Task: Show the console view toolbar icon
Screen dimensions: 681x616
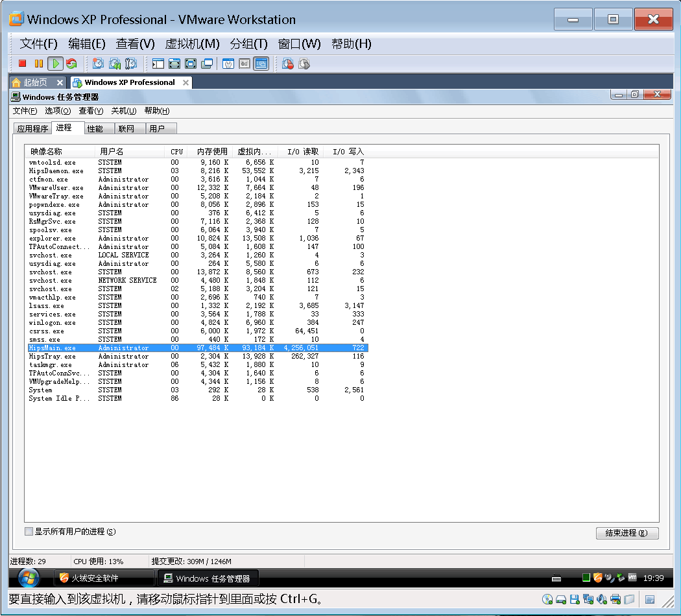Action: pos(261,64)
